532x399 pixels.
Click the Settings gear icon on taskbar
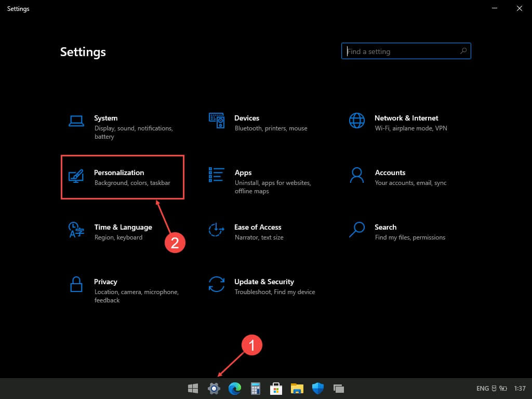[214, 389]
